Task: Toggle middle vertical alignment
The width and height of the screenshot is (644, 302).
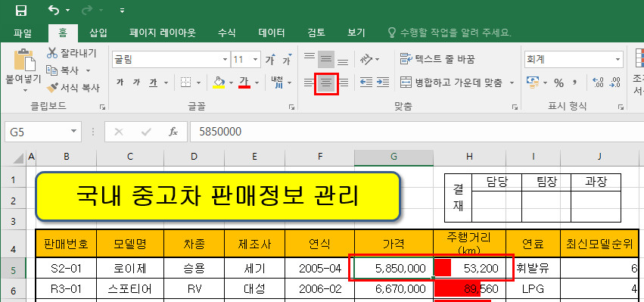Action: click(x=326, y=60)
